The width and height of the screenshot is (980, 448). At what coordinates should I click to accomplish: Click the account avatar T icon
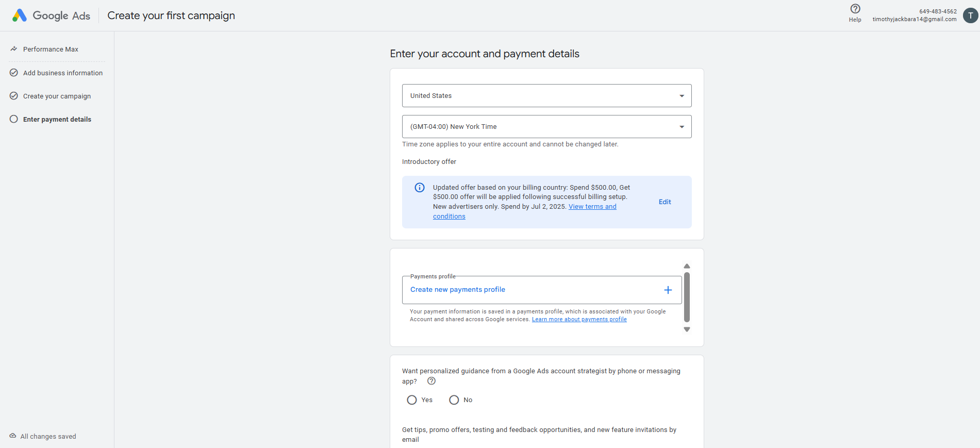click(970, 15)
